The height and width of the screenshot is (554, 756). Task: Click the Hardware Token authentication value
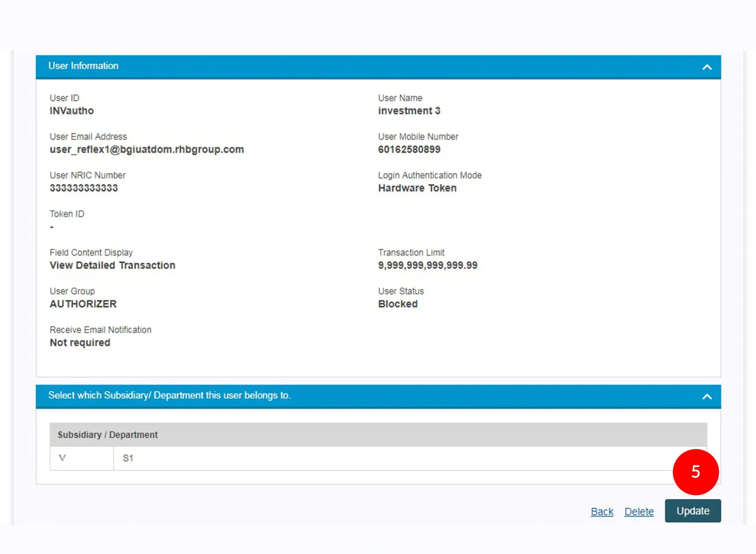pyautogui.click(x=417, y=188)
